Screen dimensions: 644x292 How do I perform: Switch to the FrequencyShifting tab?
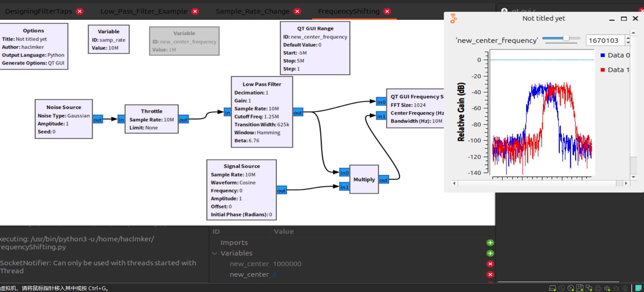click(348, 11)
